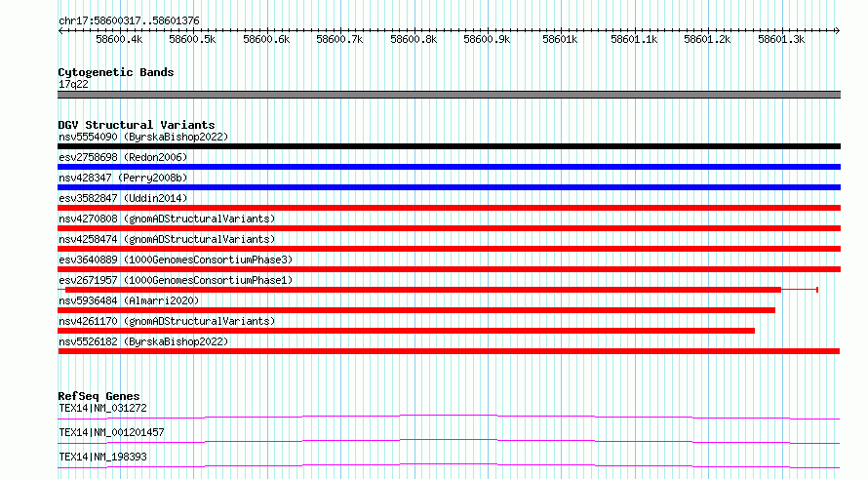The image size is (868, 479).
Task: Select the 58600.5k ruler tick label
Action: click(192, 39)
